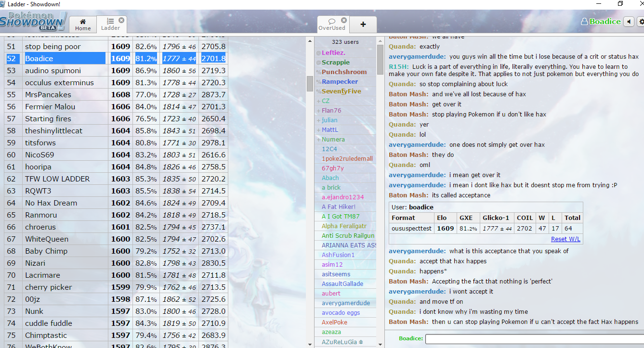Image resolution: width=644 pixels, height=348 pixels.
Task: Type in the chat message input box
Action: click(534, 339)
